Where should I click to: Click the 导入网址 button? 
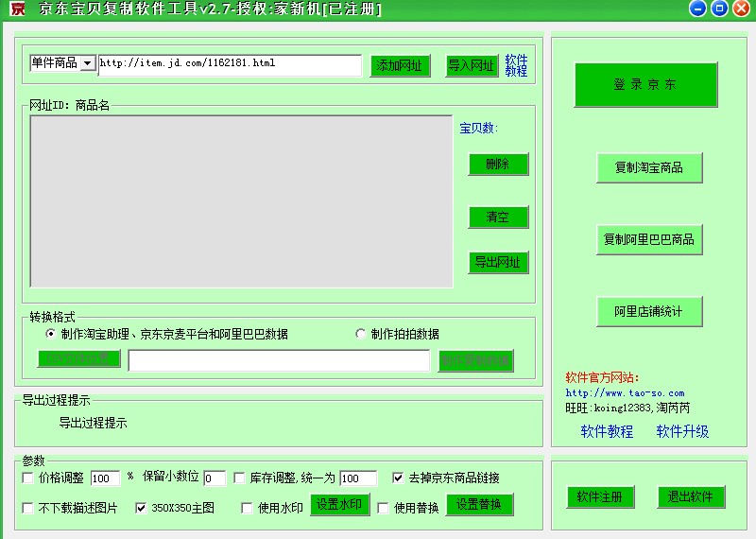(472, 65)
